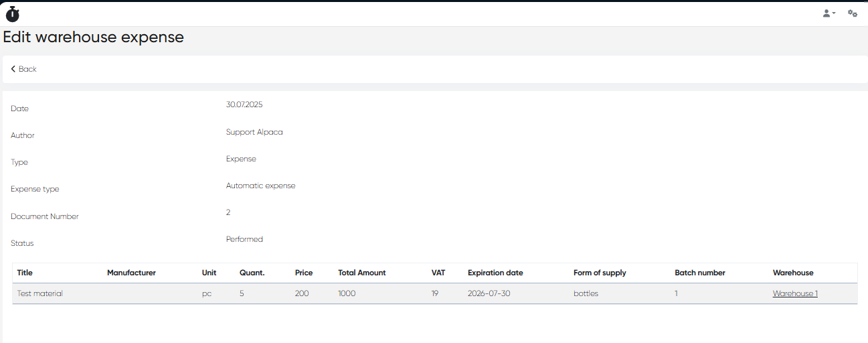Select the Test material row title
Image resolution: width=868 pixels, height=343 pixels.
click(40, 293)
